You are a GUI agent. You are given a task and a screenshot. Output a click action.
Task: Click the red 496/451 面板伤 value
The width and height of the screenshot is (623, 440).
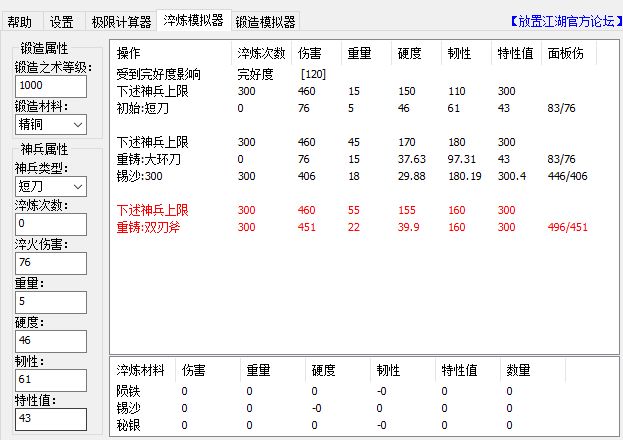click(567, 227)
